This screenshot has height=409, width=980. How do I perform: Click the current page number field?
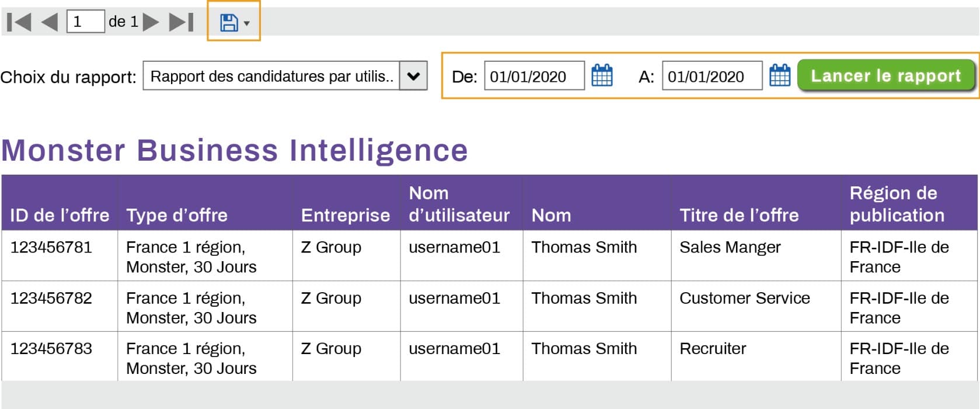(x=86, y=22)
